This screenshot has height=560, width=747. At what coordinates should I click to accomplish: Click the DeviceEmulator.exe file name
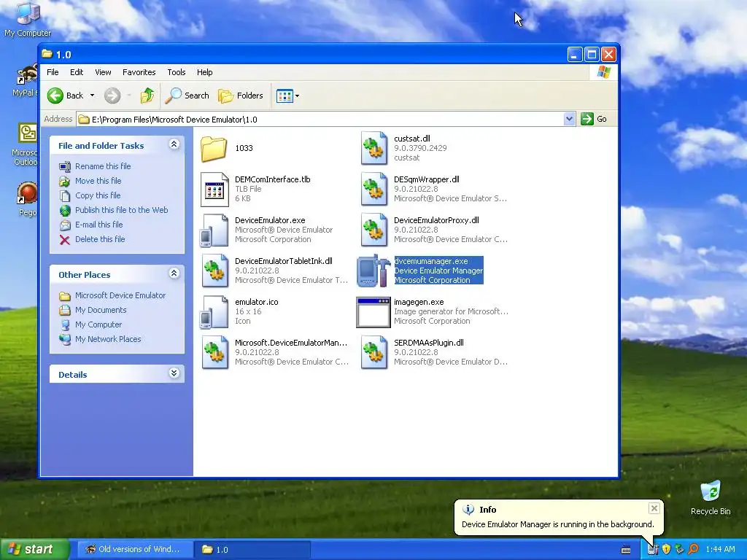pos(270,220)
